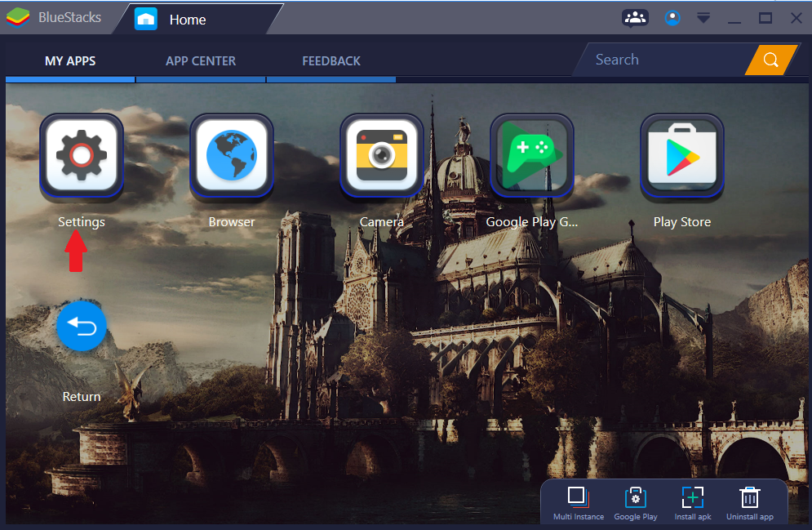
Task: Open the community people icon in title bar
Action: pyautogui.click(x=635, y=18)
